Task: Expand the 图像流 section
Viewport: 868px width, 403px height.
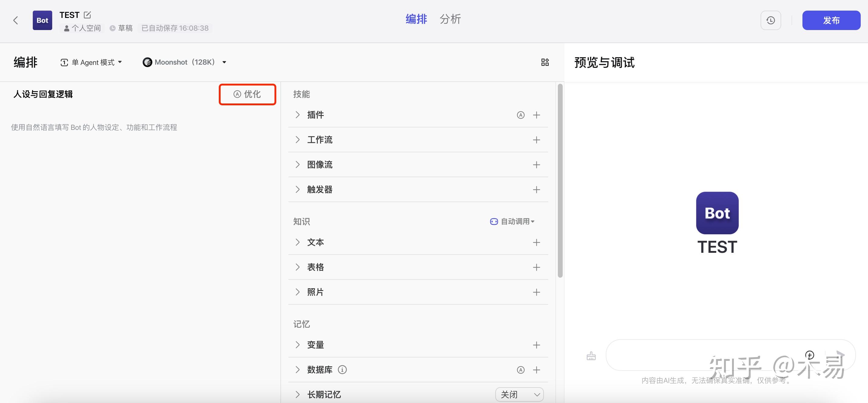Action: (297, 164)
